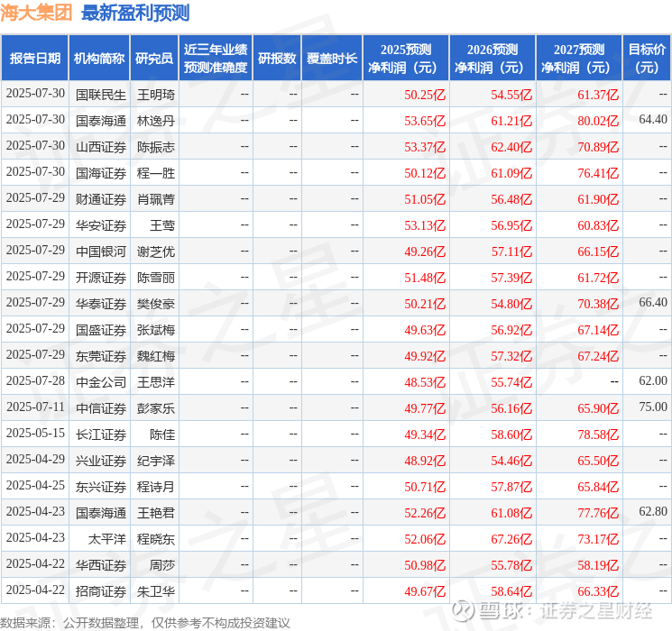The height and width of the screenshot is (631, 672).
Task: Click 2027 profit value 80.02亿
Action: pyautogui.click(x=598, y=121)
